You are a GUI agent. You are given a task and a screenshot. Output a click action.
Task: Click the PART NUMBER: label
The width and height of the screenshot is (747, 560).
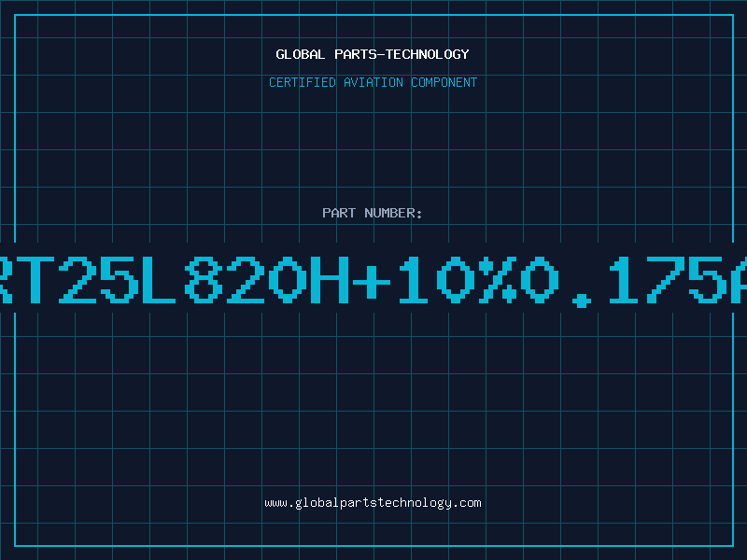click(x=373, y=213)
